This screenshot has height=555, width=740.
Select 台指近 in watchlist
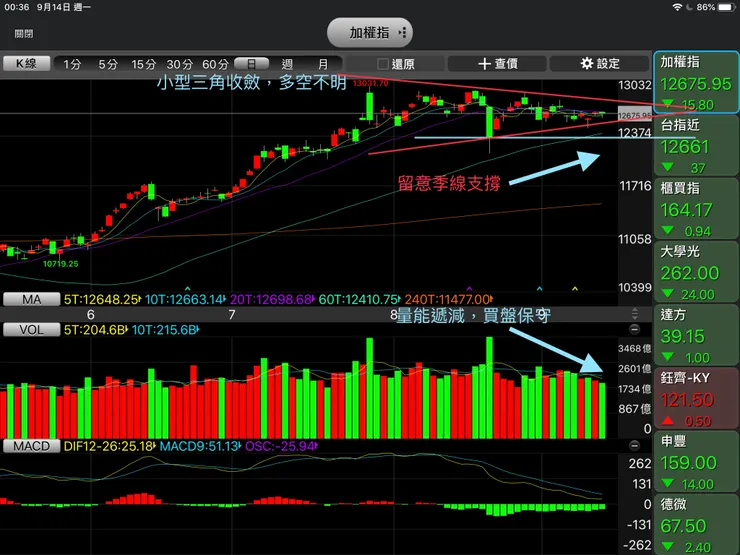click(x=696, y=145)
